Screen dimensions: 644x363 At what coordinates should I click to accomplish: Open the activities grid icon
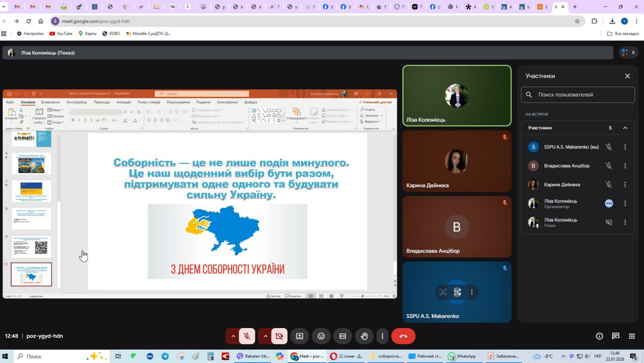pyautogui.click(x=632, y=336)
